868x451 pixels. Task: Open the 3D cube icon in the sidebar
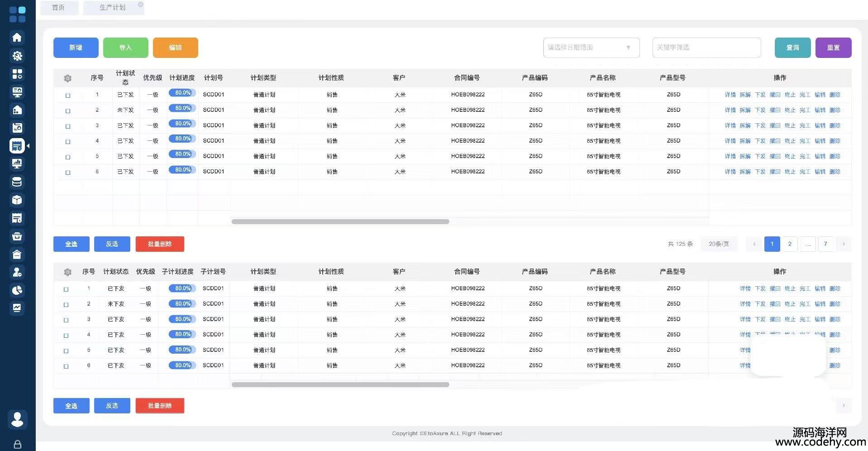tap(17, 200)
